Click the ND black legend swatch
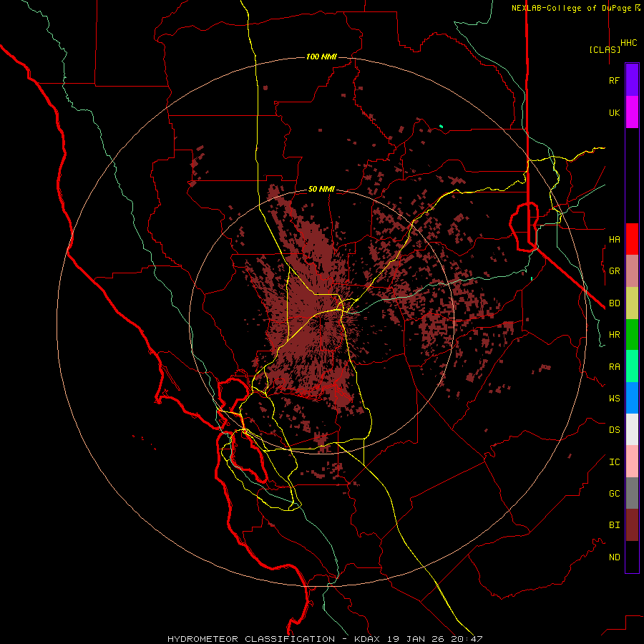644x644 pixels. click(x=632, y=557)
